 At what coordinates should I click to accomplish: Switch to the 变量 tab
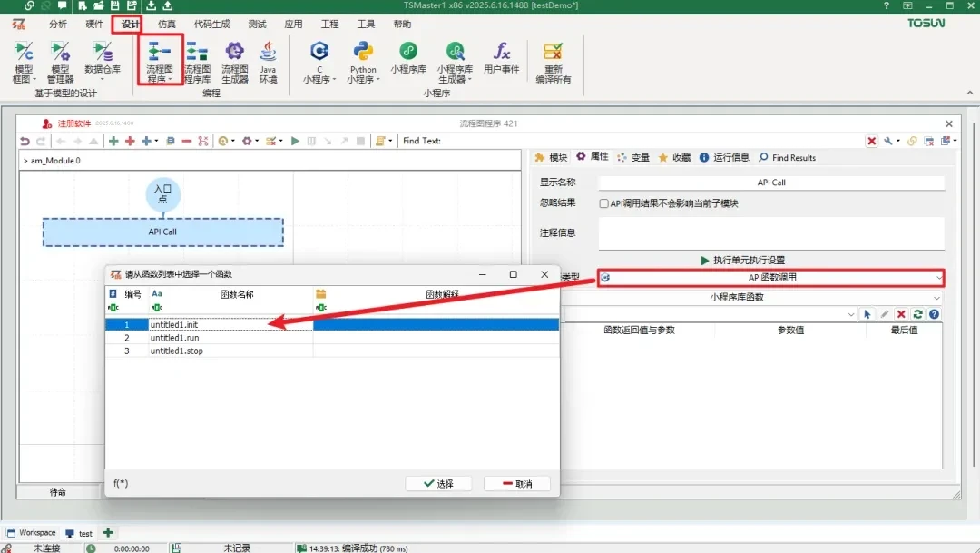coord(633,158)
